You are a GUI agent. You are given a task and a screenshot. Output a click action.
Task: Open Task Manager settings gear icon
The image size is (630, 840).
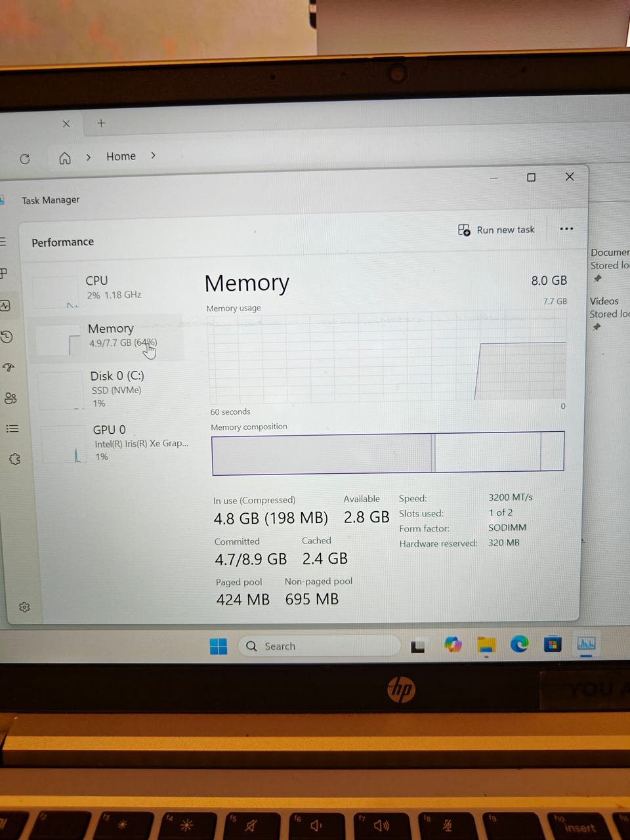click(x=24, y=607)
